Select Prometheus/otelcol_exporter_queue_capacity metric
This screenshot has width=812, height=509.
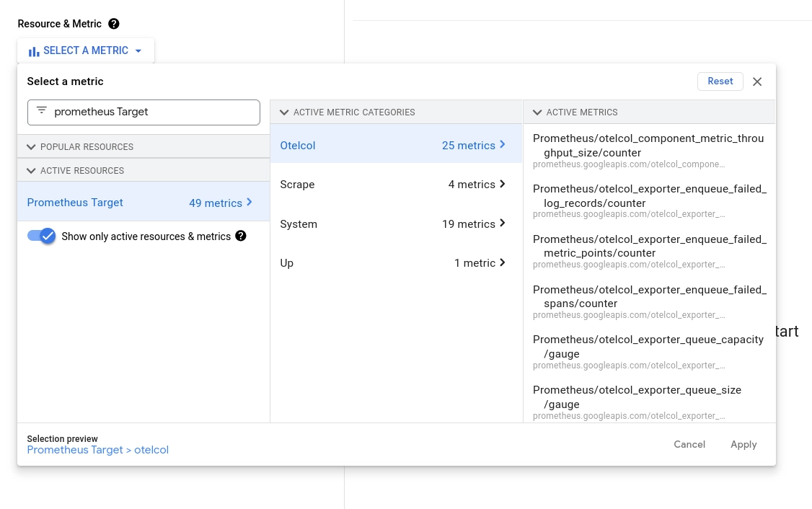(648, 347)
